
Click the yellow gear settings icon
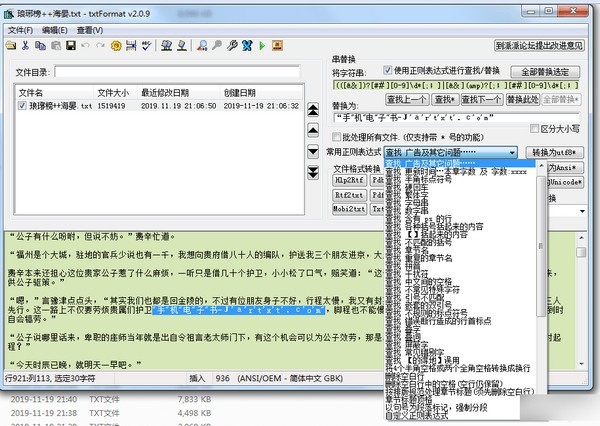(x=115, y=45)
